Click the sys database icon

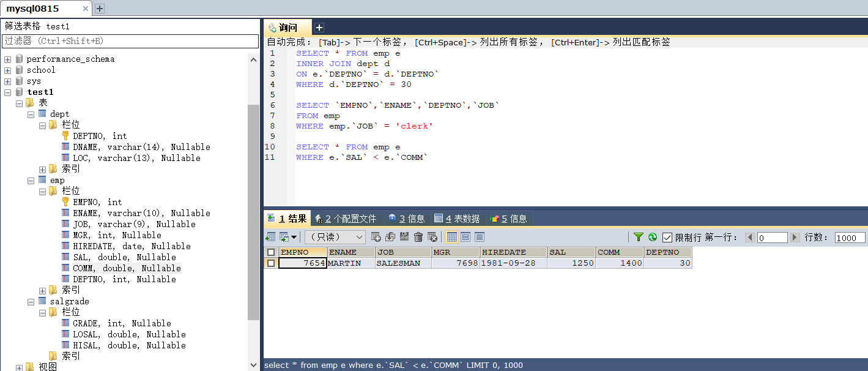[19, 81]
